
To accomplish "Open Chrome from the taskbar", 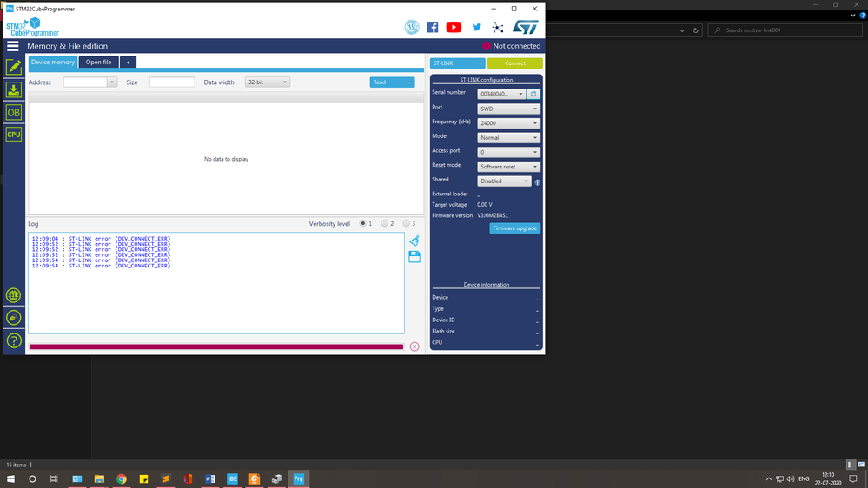I will click(x=122, y=478).
